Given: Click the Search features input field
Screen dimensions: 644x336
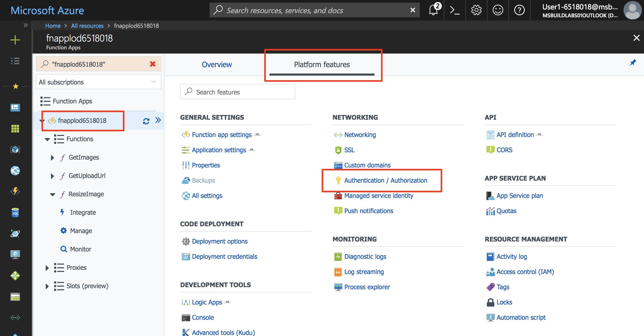Looking at the screenshot, I should [237, 92].
